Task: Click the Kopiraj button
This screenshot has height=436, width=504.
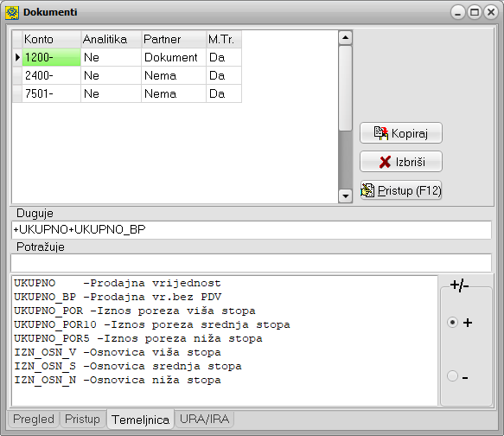Action: point(401,133)
